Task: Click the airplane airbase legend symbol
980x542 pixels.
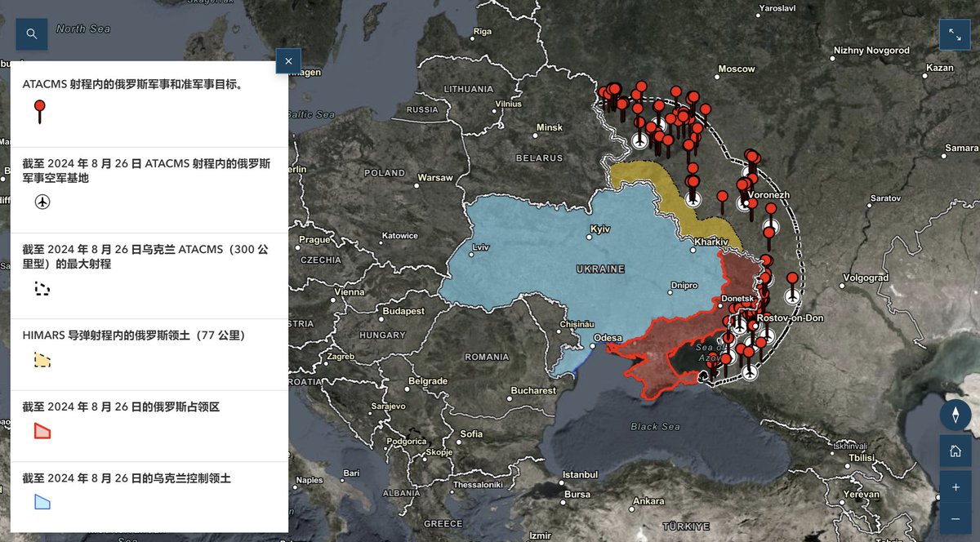Action: (42, 201)
